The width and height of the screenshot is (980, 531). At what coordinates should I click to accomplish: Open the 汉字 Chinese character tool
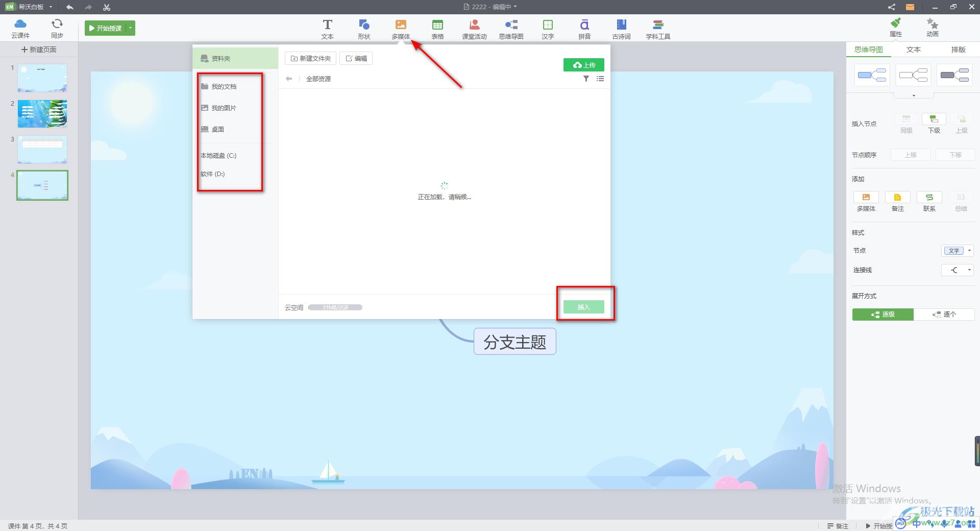click(548, 29)
